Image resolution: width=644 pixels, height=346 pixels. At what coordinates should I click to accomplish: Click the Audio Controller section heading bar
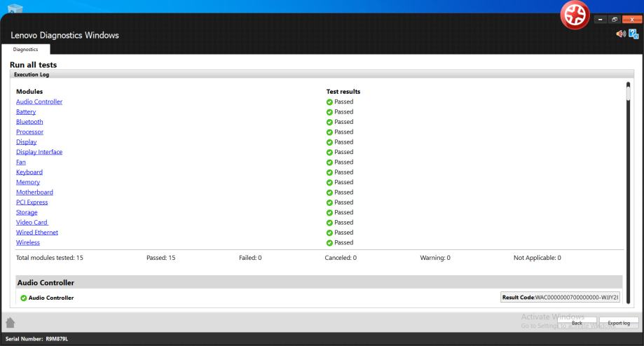pos(319,282)
